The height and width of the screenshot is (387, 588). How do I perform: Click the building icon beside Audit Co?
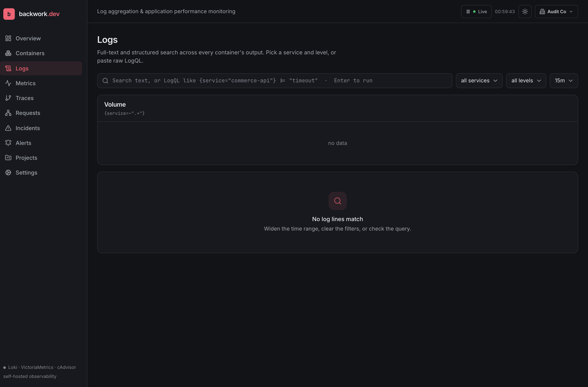542,11
